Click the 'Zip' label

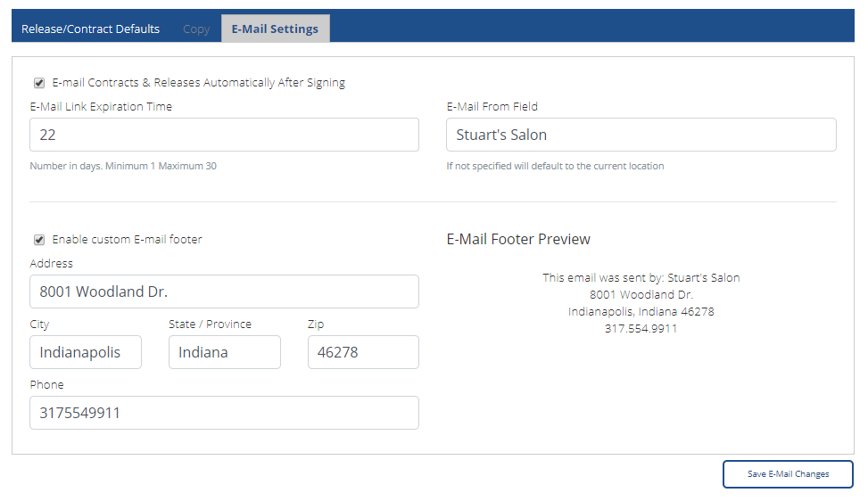[316, 324]
